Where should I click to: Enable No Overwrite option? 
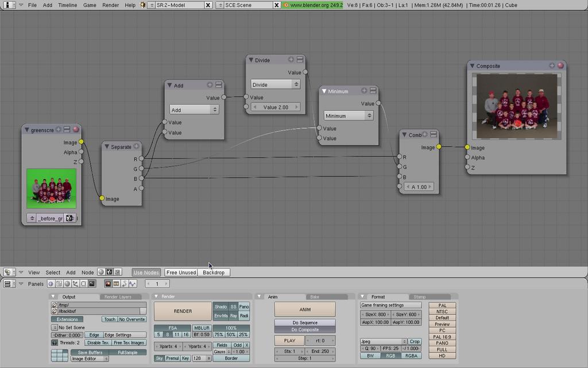coord(132,319)
